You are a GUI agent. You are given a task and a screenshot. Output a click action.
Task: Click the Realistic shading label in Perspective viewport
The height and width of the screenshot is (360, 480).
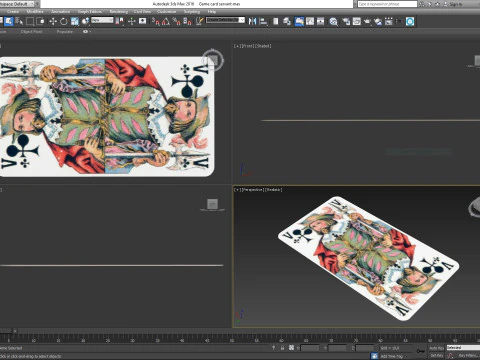(x=273, y=190)
